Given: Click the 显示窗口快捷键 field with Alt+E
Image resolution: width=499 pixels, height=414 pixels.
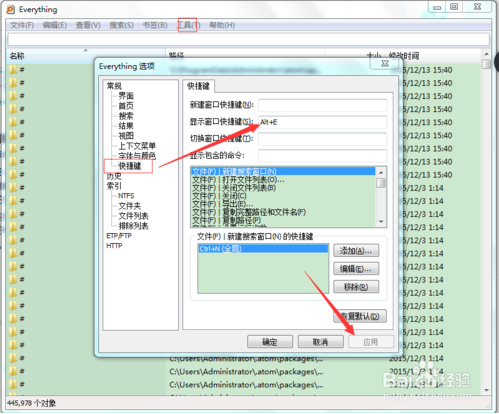Looking at the screenshot, I should pyautogui.click(x=322, y=122).
